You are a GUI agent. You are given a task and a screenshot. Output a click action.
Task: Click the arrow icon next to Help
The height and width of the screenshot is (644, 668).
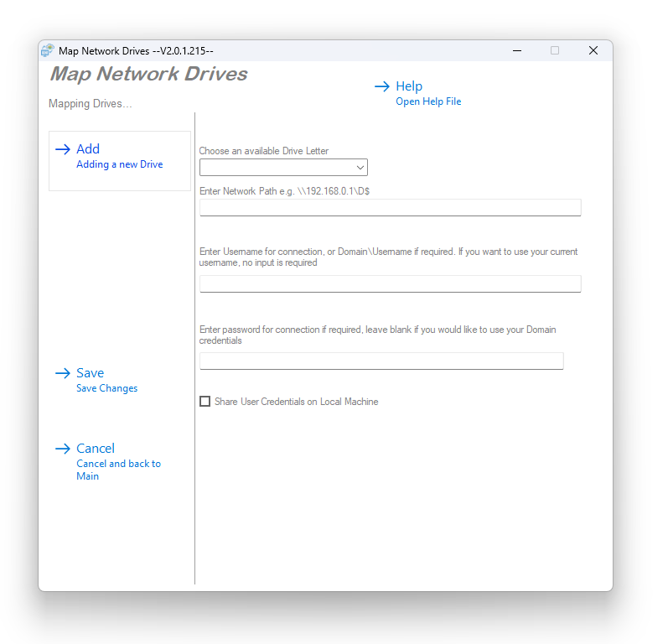click(x=381, y=86)
